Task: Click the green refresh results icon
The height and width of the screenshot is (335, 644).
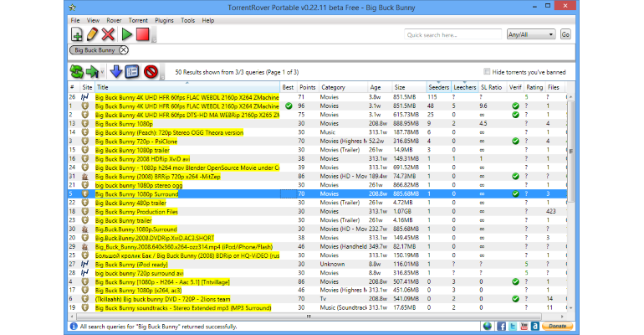Action: tap(76, 72)
